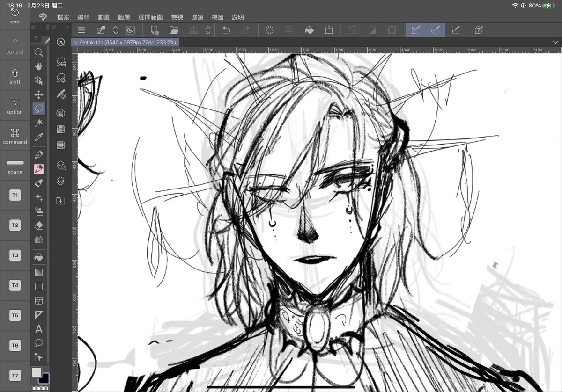Create a new canvas with New icon

[155, 30]
